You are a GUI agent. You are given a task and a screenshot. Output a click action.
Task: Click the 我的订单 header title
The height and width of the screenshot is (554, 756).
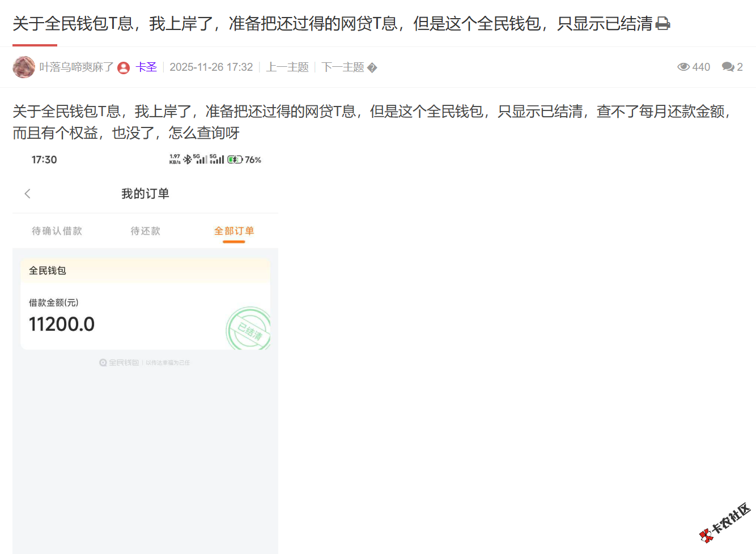[x=145, y=194]
